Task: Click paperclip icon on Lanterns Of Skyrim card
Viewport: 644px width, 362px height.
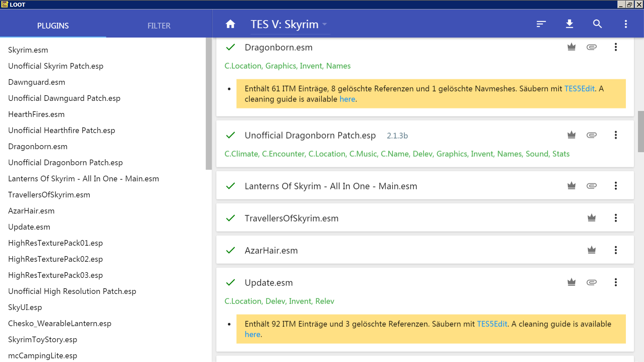Action: (x=592, y=186)
